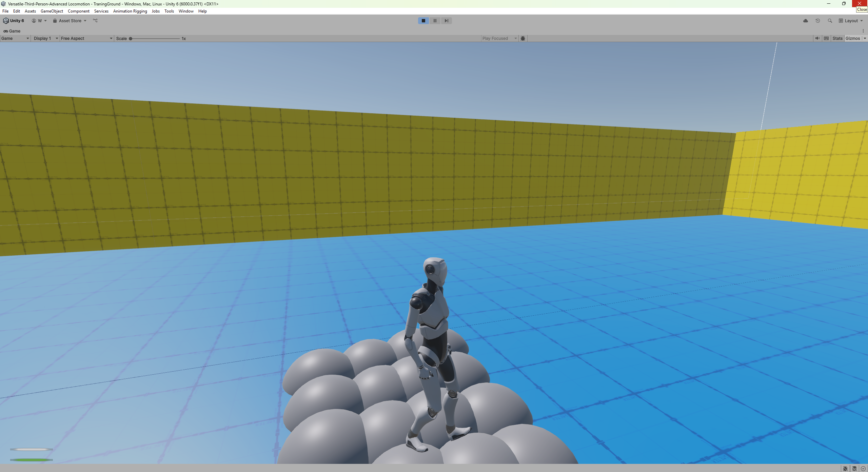Toggle debugger attach bug icon in status bar
This screenshot has height=472, width=868.
(845, 469)
